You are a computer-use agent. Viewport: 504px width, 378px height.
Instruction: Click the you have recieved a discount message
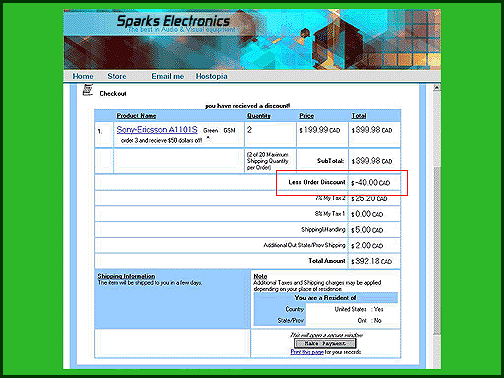pos(247,106)
